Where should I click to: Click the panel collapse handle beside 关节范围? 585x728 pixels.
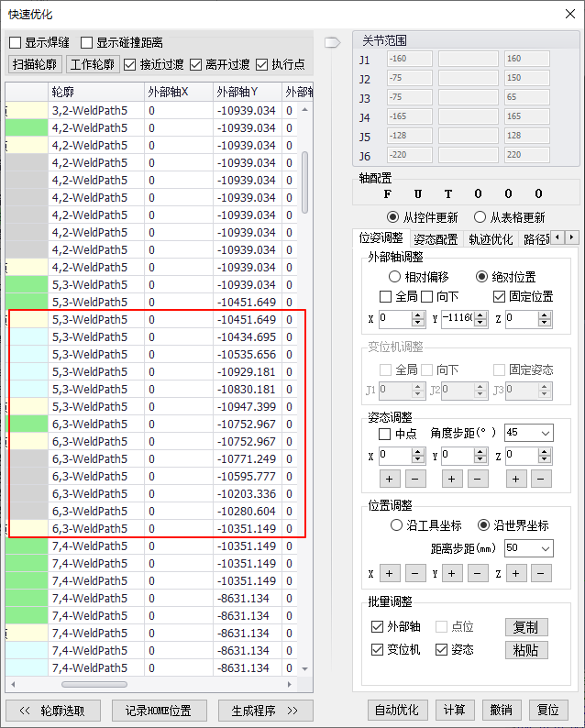coord(332,41)
